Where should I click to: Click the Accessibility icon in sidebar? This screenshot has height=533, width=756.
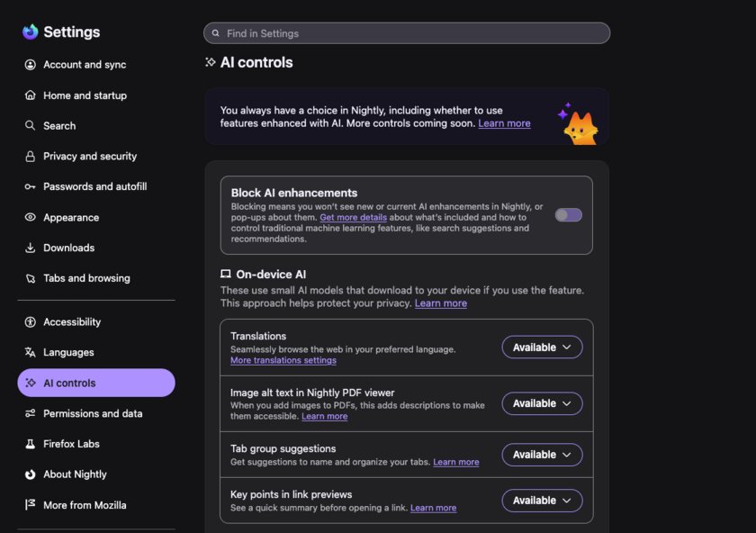[x=30, y=321]
